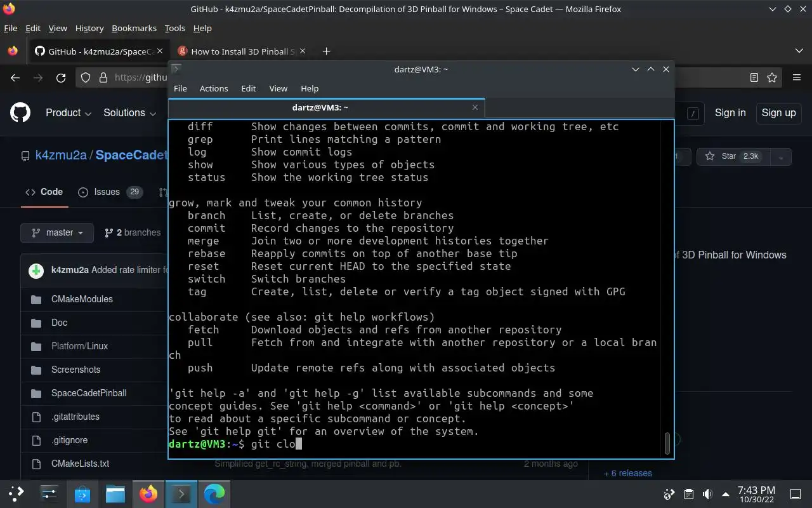Bookmark this page with the star icon
This screenshot has height=508, width=812.
772,77
